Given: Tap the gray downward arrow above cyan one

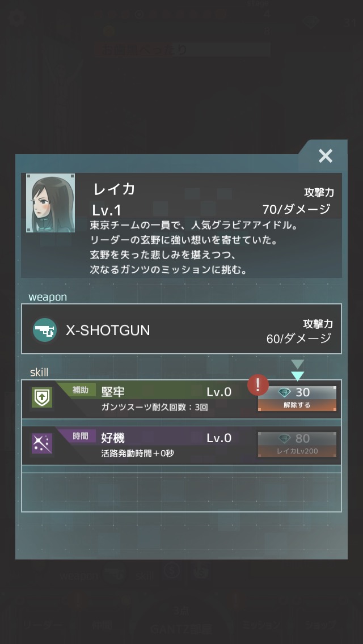Looking at the screenshot, I should click(297, 365).
